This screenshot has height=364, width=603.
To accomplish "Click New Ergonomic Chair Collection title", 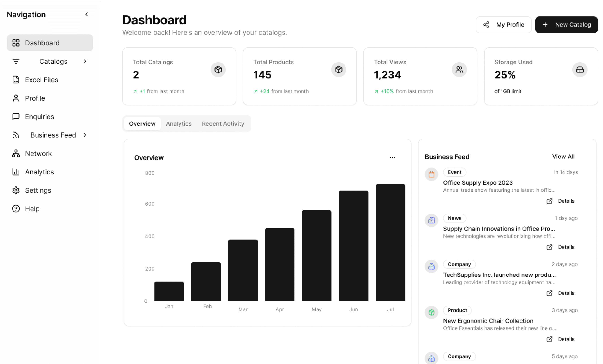I will [x=488, y=321].
